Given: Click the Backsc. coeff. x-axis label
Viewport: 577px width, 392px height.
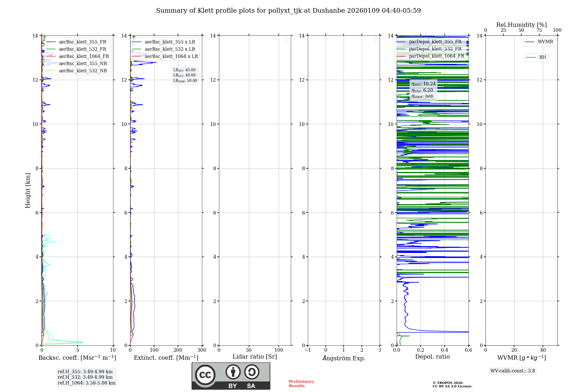Looking at the screenshot, I should (77, 358).
